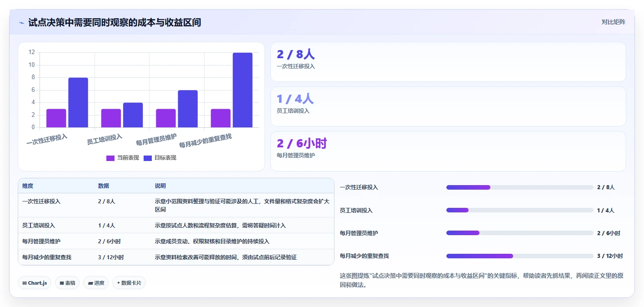The height and width of the screenshot is (307, 644).
Task: Click the 2 / 6小时 cell in the table
Action: (109, 241)
